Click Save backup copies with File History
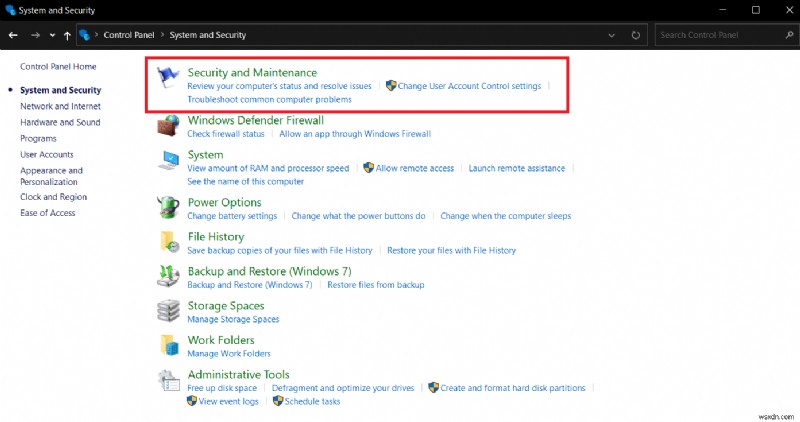This screenshot has width=800, height=422. (280, 250)
